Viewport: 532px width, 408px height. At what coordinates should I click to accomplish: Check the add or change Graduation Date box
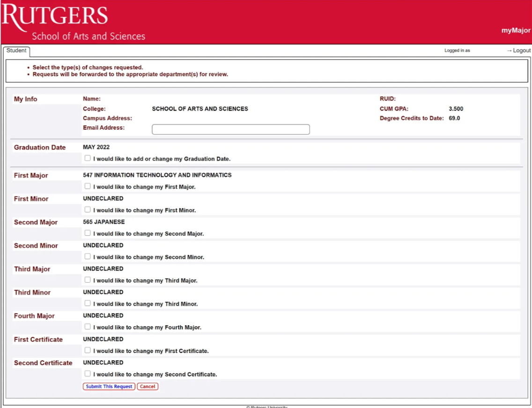pos(88,158)
